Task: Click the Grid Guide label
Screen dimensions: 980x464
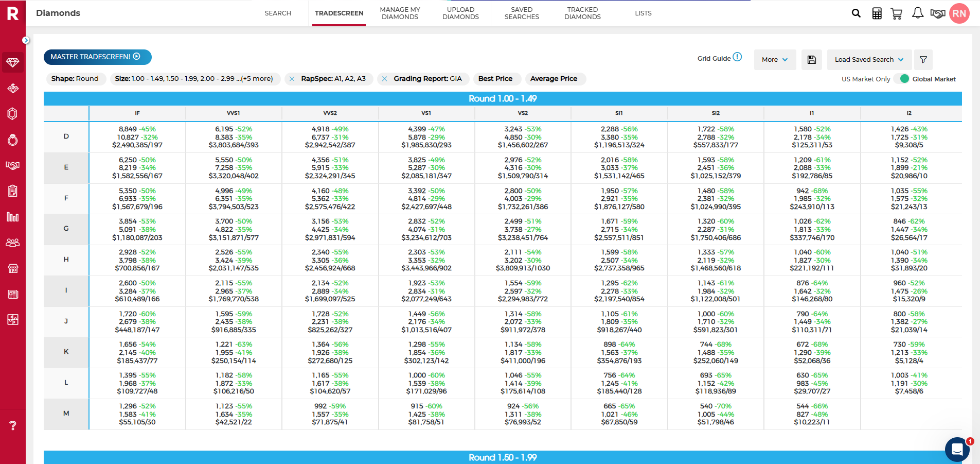Action: point(714,59)
